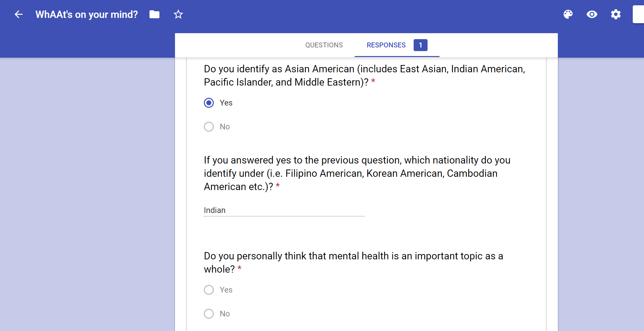Star this form

click(x=178, y=14)
